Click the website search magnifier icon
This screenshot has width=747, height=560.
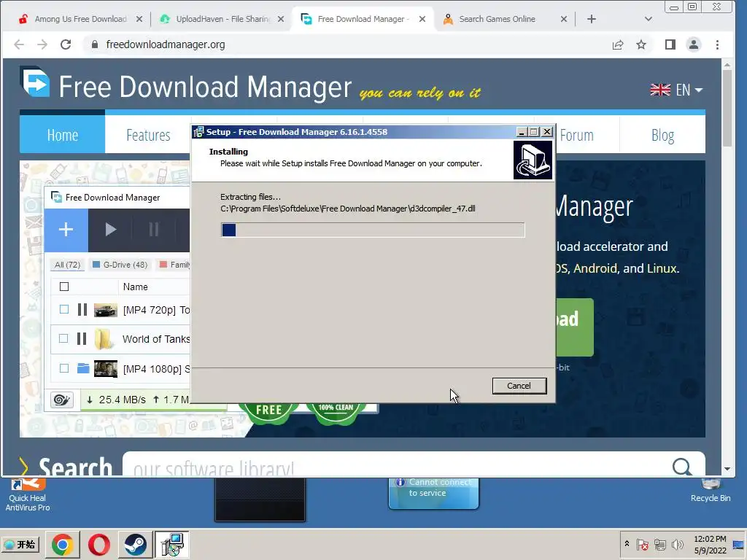[x=682, y=467]
